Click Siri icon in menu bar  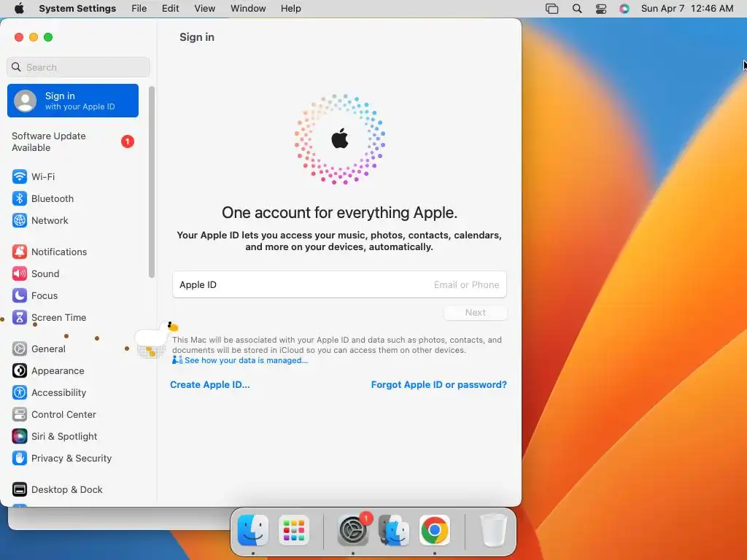624,9
